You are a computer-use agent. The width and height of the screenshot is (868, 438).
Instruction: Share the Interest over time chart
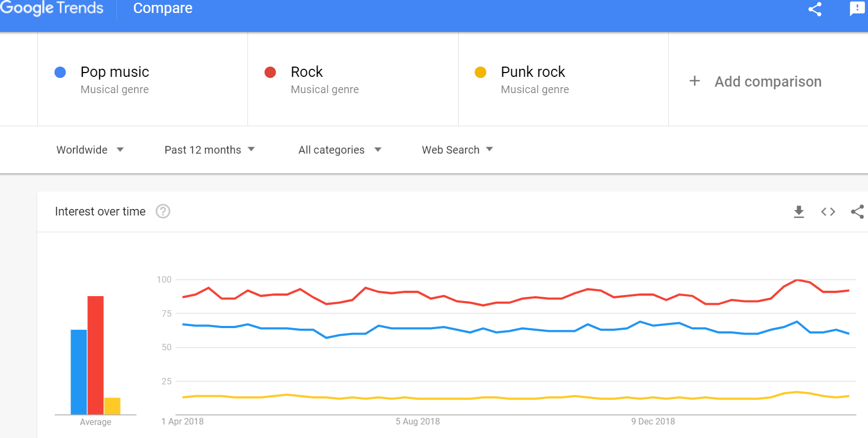click(x=857, y=212)
